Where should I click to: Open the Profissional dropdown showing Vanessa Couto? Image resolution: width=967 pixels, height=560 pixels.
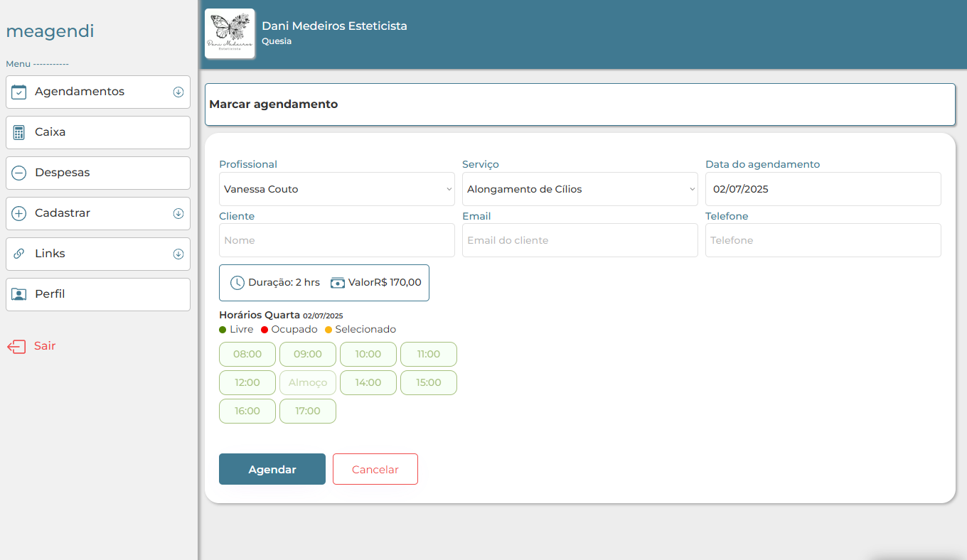pos(336,189)
